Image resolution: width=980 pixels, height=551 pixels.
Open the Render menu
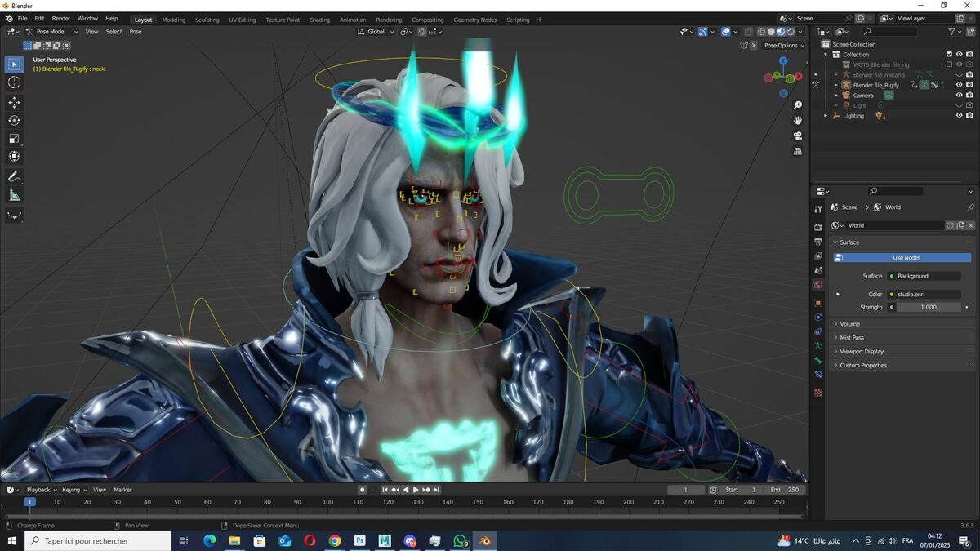[x=61, y=19]
